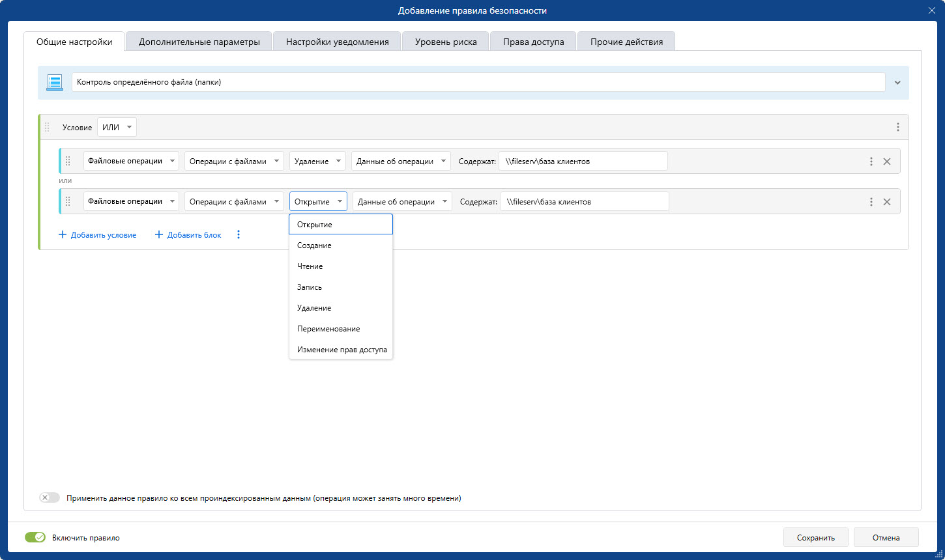Expand the rule template chevron at right
945x560 pixels.
[897, 83]
